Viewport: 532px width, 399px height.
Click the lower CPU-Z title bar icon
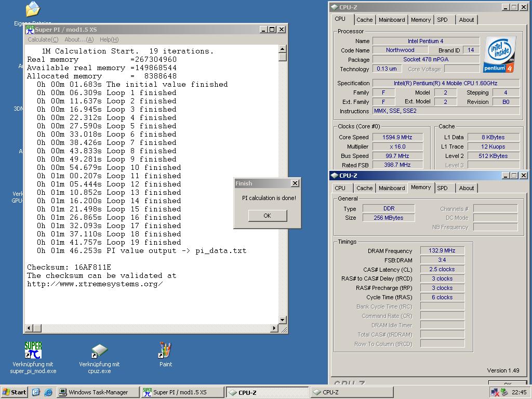[x=334, y=176]
